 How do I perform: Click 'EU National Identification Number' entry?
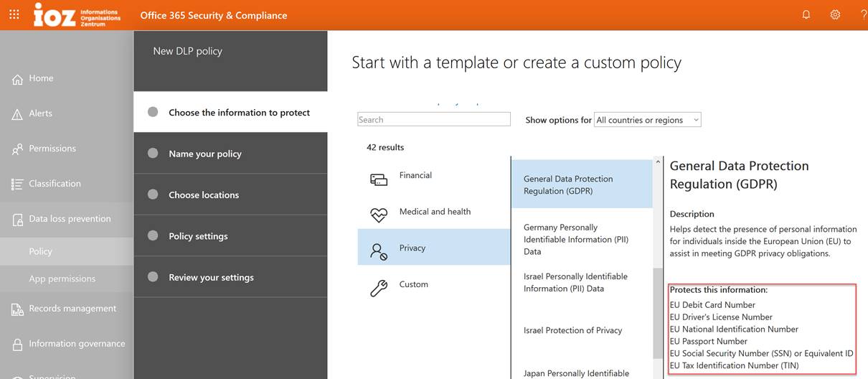734,329
